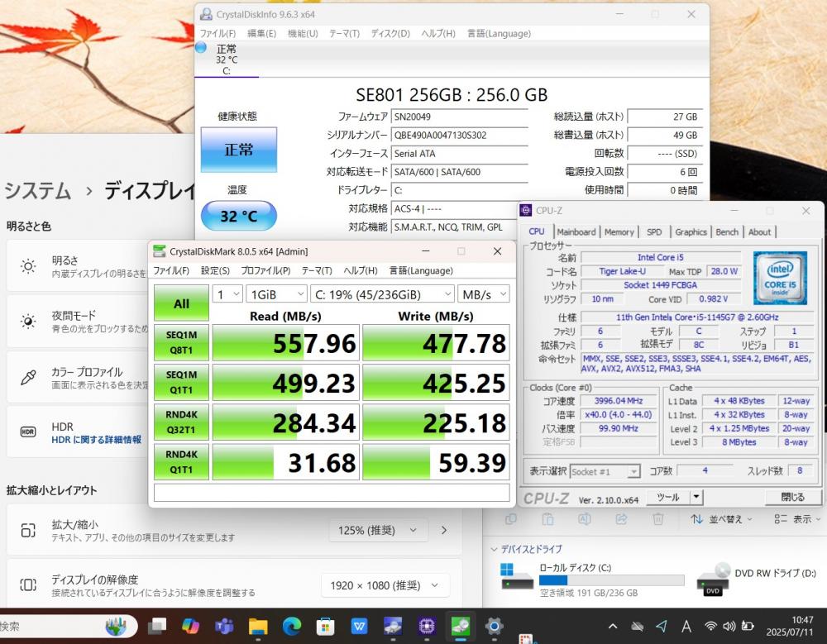Click the ツール button in CPU-Z
Image resolution: width=827 pixels, height=644 pixels.
click(668, 497)
